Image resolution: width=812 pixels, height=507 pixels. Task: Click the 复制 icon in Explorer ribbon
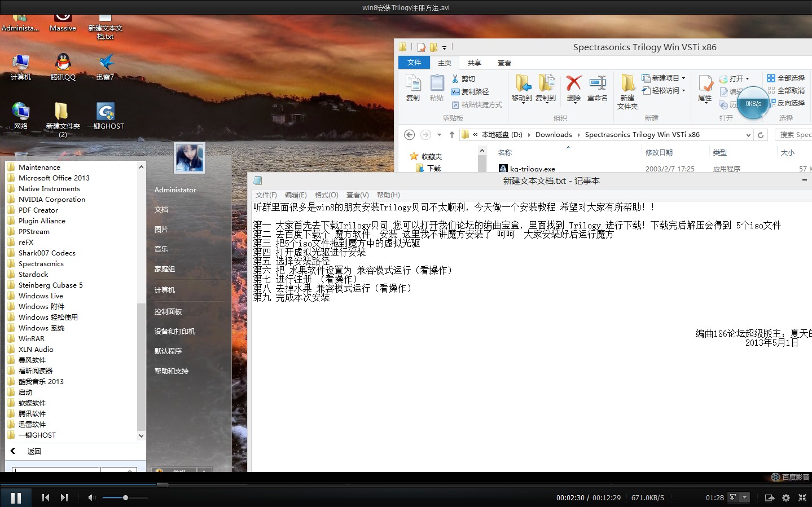click(413, 88)
